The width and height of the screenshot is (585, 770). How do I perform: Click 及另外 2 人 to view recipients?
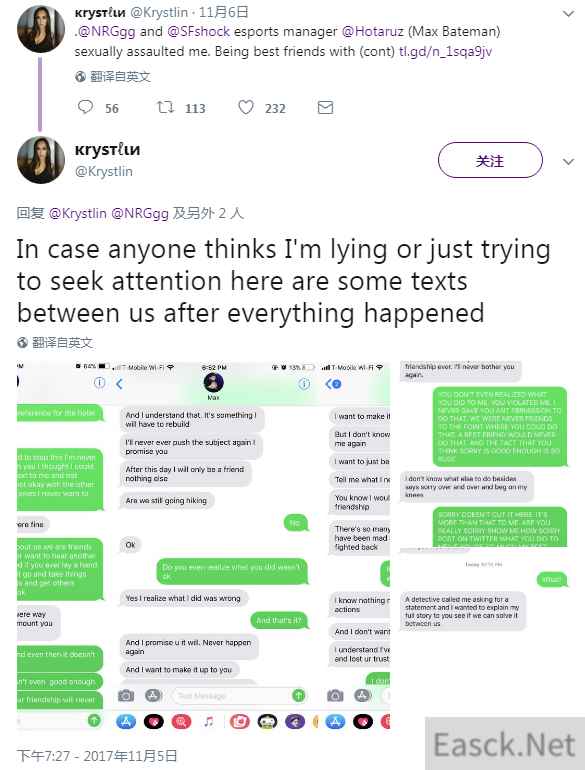click(208, 213)
